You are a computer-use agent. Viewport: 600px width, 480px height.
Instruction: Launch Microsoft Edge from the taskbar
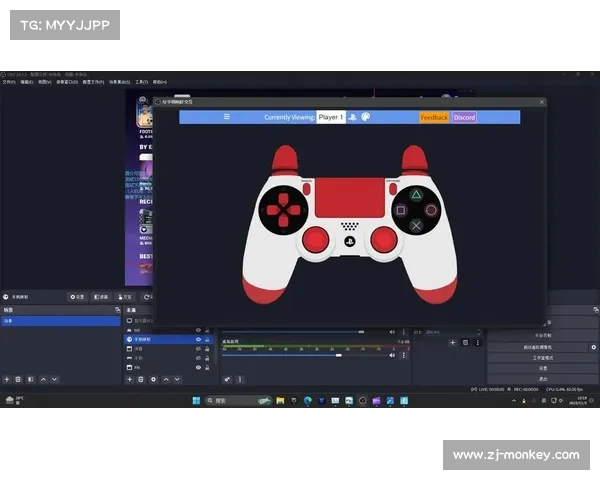click(308, 400)
